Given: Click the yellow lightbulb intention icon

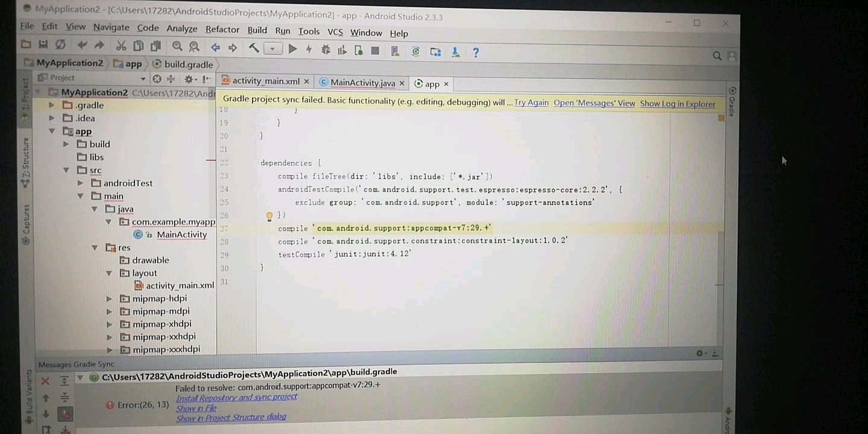Looking at the screenshot, I should pos(269,216).
